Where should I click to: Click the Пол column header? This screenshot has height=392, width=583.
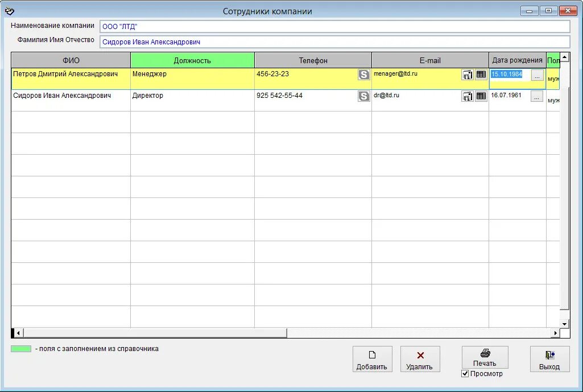coord(553,60)
